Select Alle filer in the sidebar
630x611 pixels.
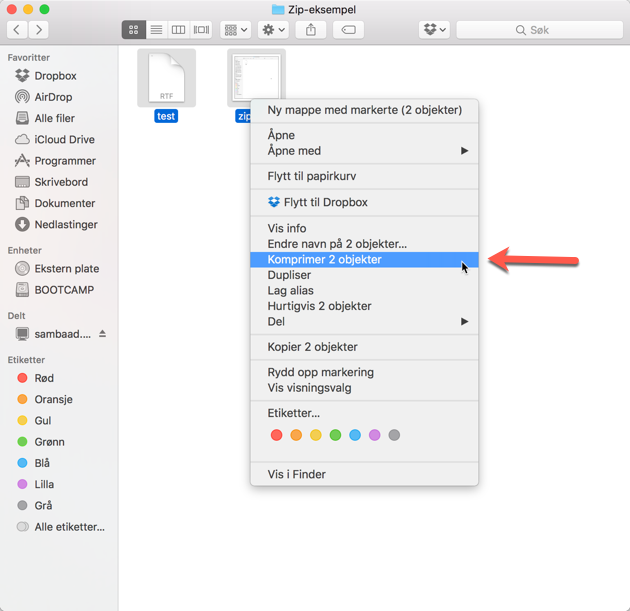[x=54, y=118]
